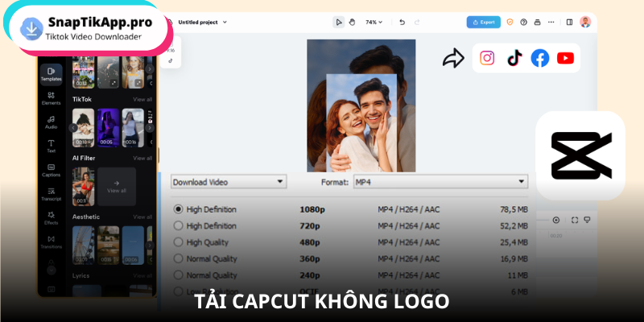Click View all next to Aesthetic

(x=142, y=217)
